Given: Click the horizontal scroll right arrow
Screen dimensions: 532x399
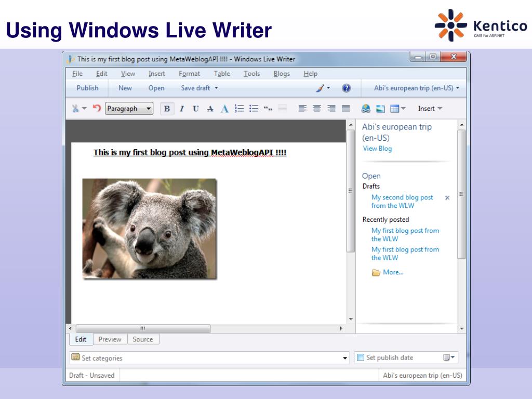Looking at the screenshot, I should tap(341, 328).
